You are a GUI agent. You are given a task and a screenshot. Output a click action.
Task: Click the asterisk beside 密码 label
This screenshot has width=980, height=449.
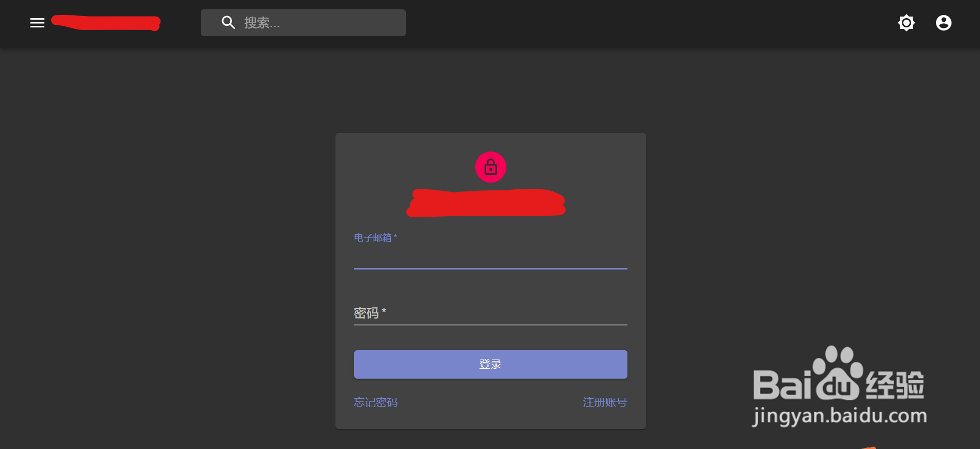pos(384,311)
